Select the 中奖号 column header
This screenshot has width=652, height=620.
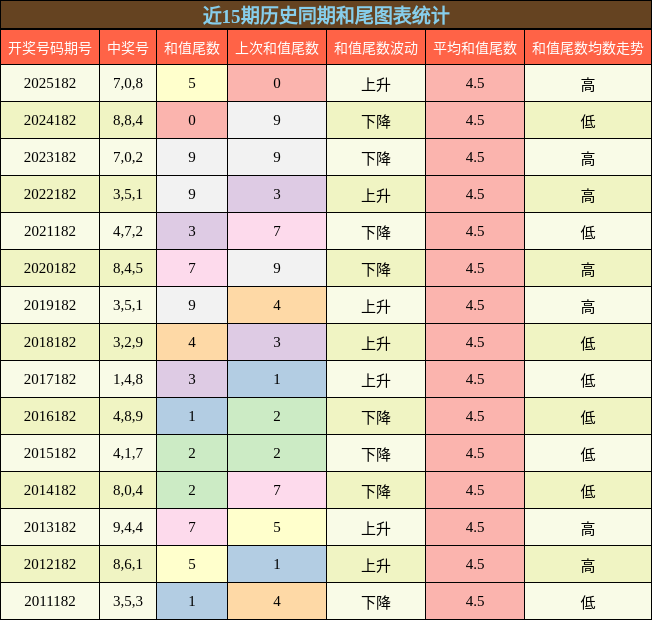point(128,47)
